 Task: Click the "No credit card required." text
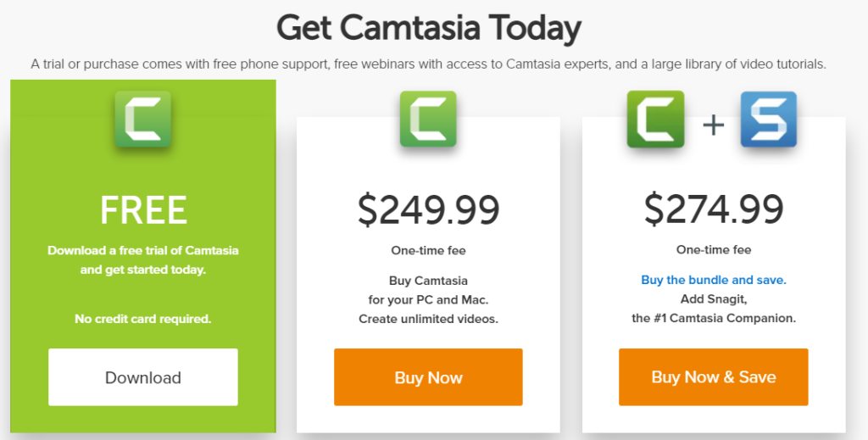tap(143, 319)
